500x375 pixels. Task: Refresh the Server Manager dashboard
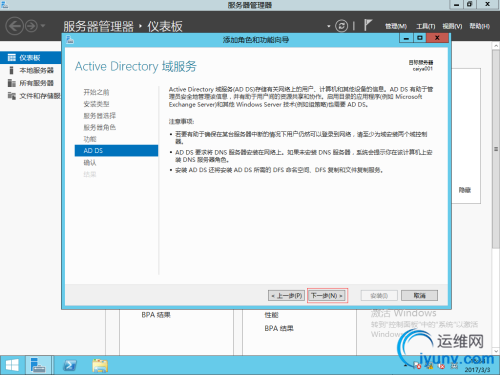(x=341, y=26)
